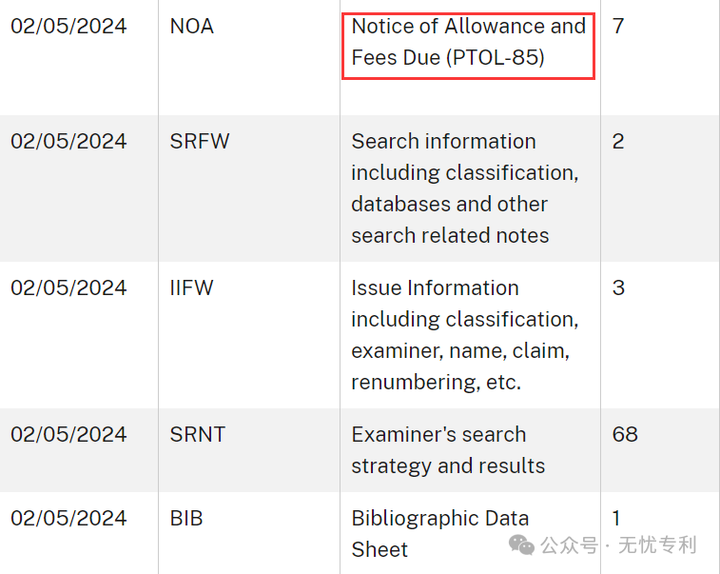Click the page count 2 for SRFW

point(618,141)
